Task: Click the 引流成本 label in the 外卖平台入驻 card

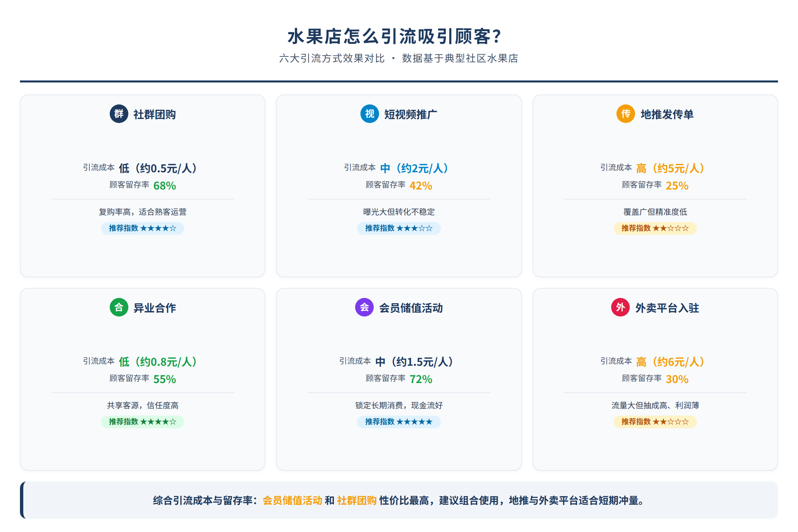Action: coord(616,361)
